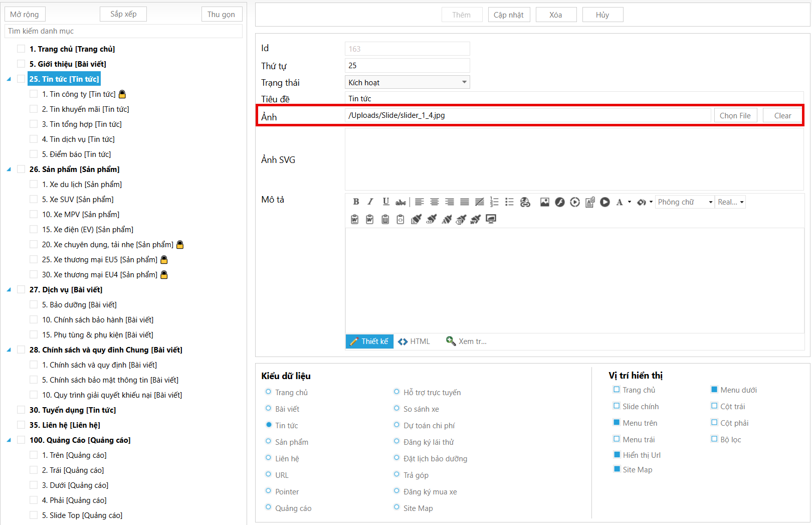
Task: Switch to the Thiết kế tab
Action: click(x=369, y=341)
